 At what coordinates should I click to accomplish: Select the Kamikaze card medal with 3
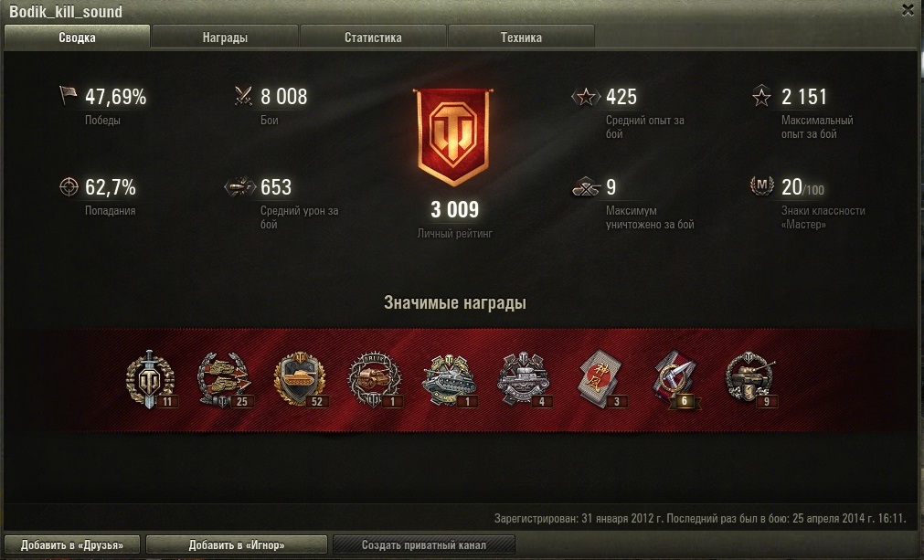tap(601, 380)
